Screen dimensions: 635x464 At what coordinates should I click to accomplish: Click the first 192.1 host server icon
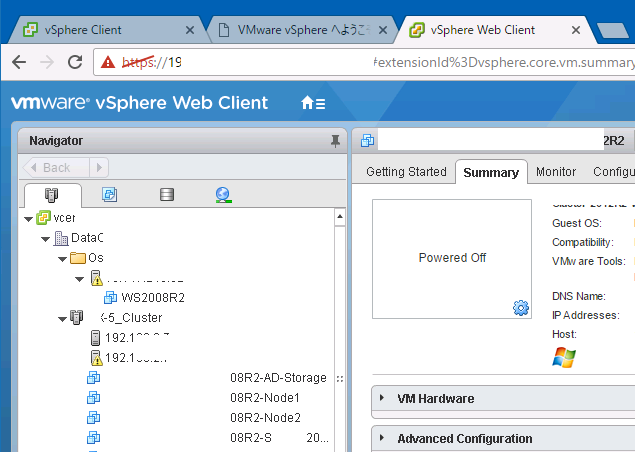point(96,338)
